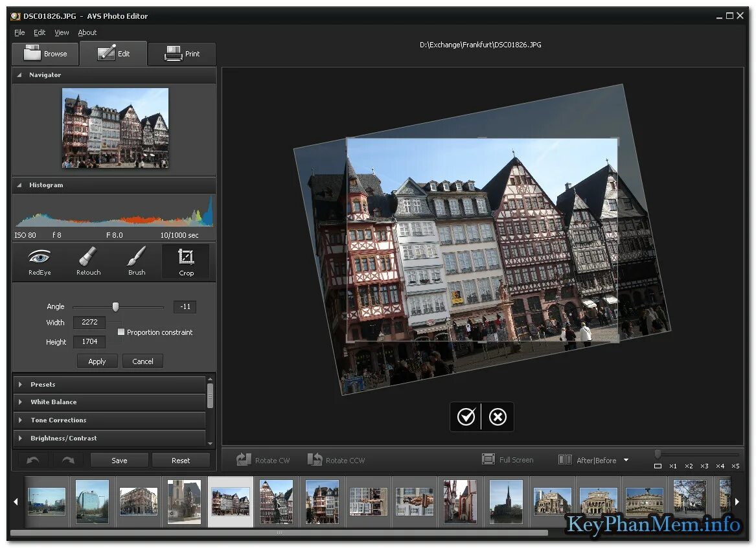The height and width of the screenshot is (548, 756).
Task: Click the filmstrip horizontal scrollbar
Action: click(x=279, y=532)
